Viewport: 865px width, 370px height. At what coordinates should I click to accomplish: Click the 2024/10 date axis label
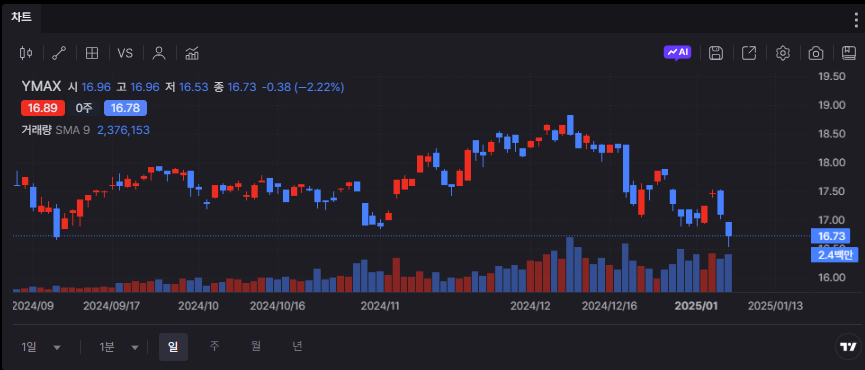coord(199,305)
